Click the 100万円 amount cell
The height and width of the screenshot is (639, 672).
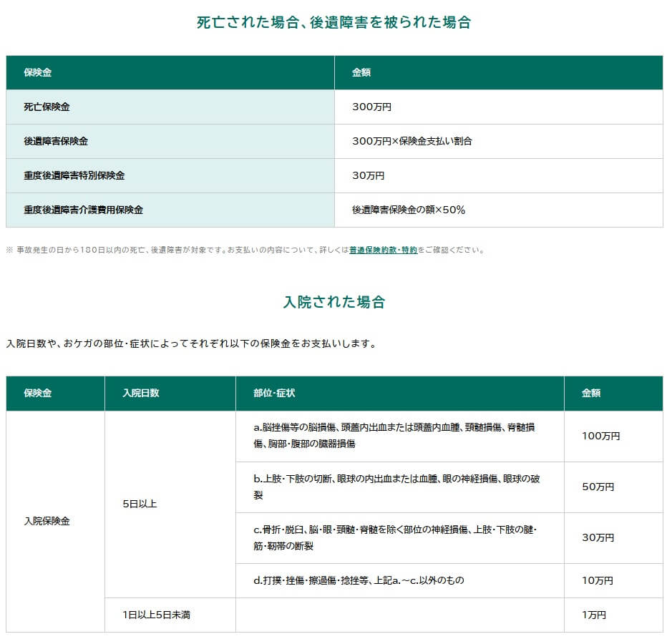point(600,436)
